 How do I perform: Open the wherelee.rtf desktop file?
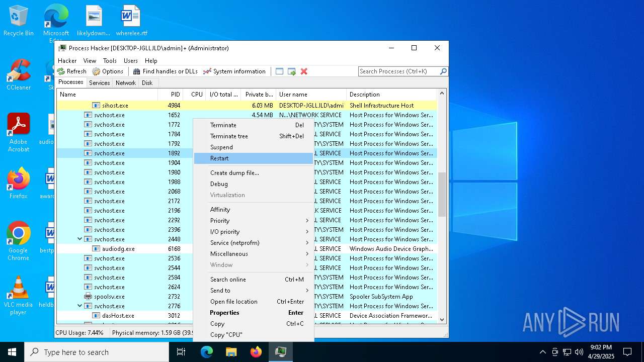pos(131,21)
